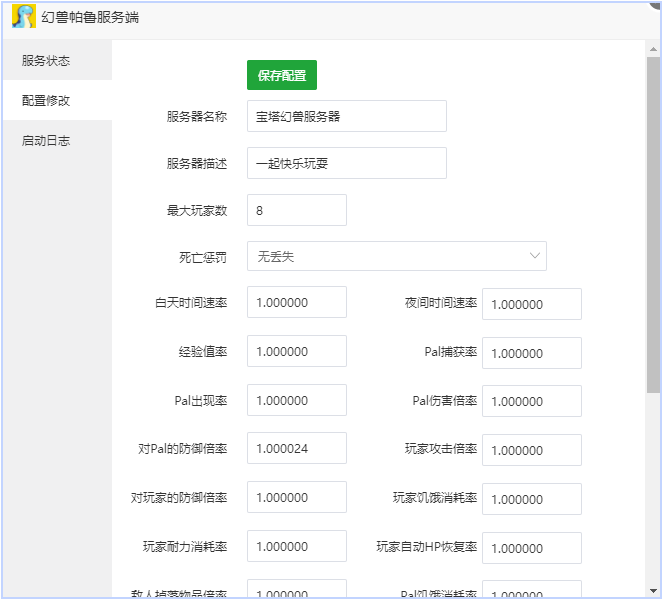Select the 玩家饥饿消耗率 input
This screenshot has width=662, height=604.
[532, 499]
